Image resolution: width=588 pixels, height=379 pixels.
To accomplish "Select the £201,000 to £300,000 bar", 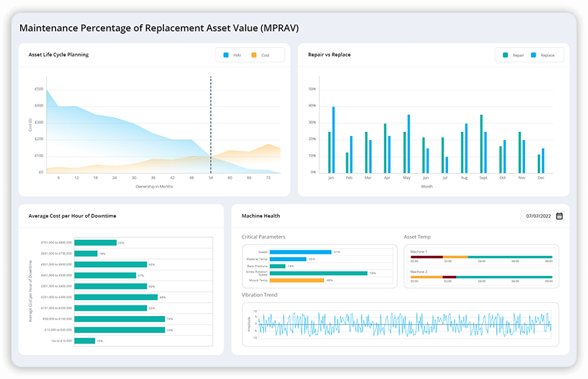I will [116, 297].
